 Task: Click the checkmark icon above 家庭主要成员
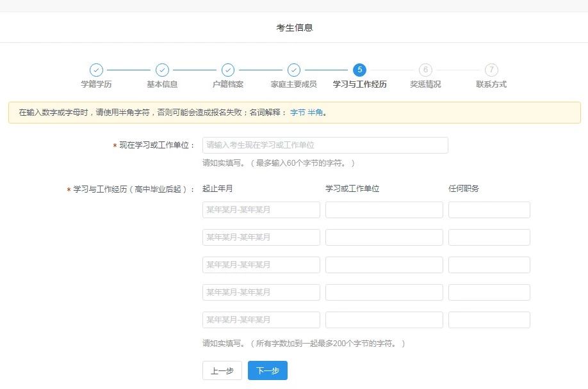(294, 70)
